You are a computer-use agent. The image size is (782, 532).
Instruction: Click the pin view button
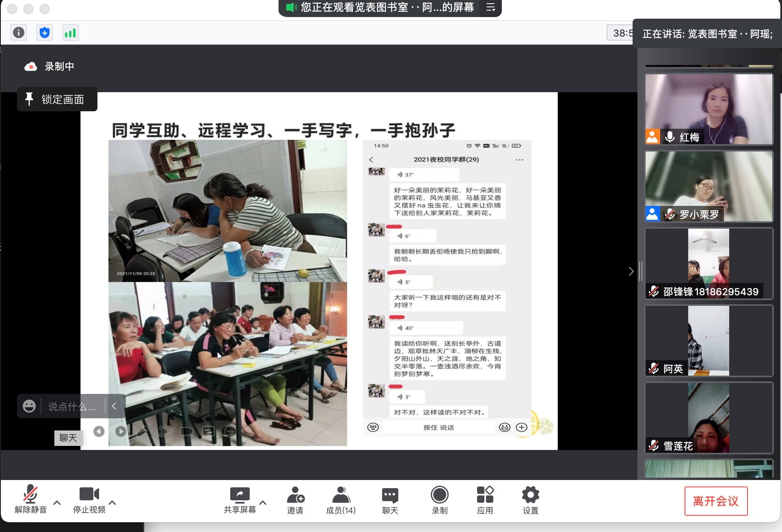click(x=57, y=99)
